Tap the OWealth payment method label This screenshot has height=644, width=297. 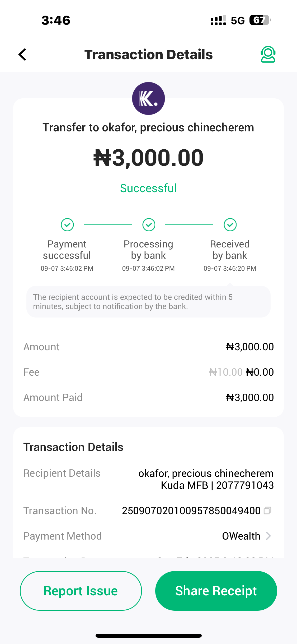coord(241,536)
